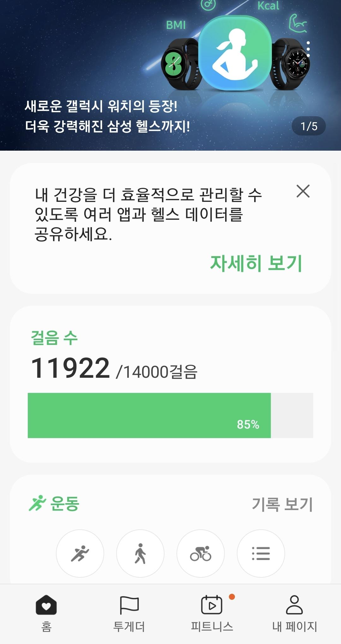Image resolution: width=341 pixels, height=644 pixels.
Task: Tap the 1/5 banner page indicator
Action: tap(309, 126)
